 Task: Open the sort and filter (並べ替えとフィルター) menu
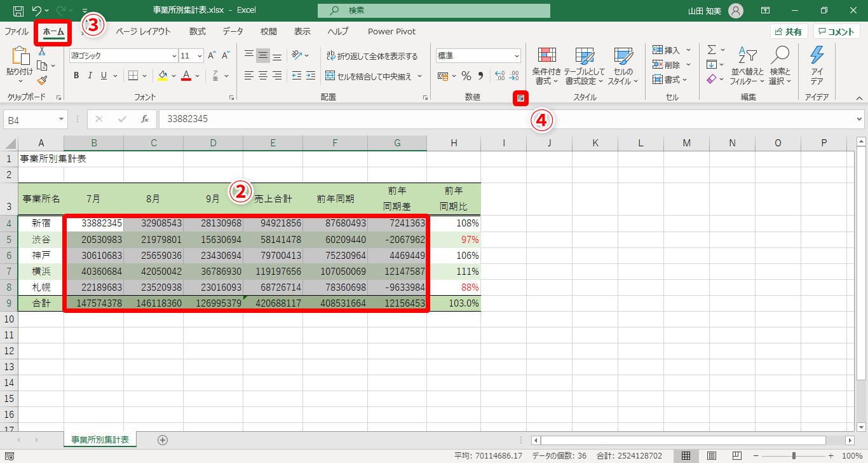[x=747, y=66]
